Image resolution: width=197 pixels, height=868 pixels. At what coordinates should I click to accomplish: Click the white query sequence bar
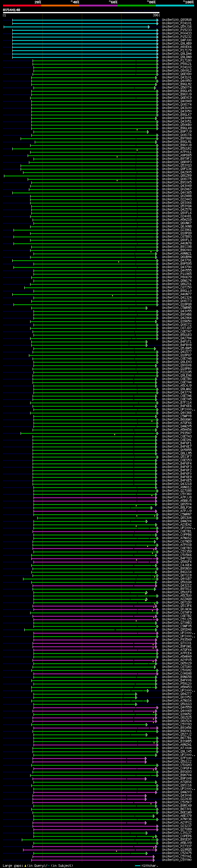pos(81,12)
